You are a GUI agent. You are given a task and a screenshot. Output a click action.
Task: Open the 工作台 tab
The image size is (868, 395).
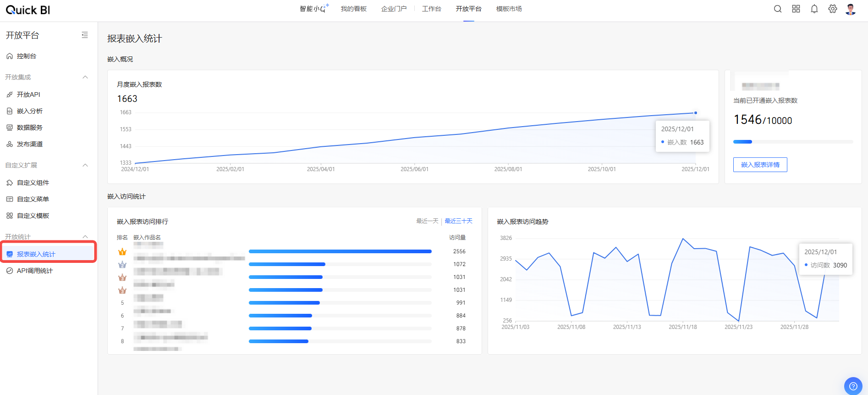[x=432, y=9]
